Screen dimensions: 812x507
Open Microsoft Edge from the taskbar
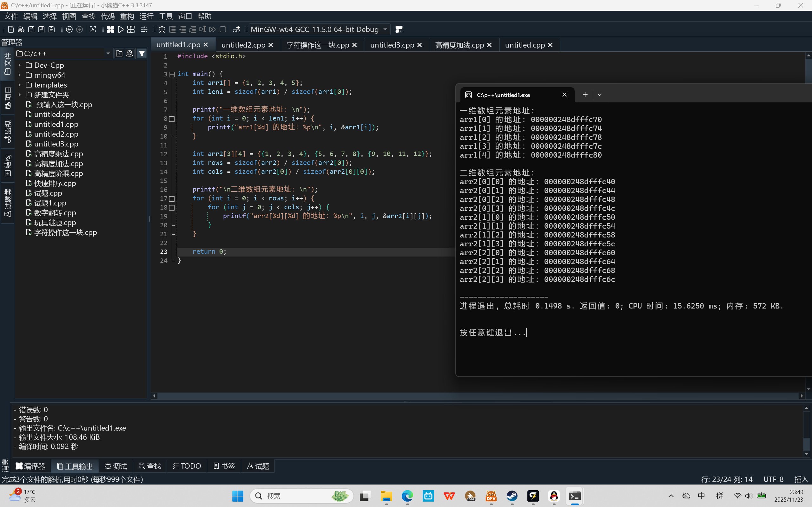407,496
